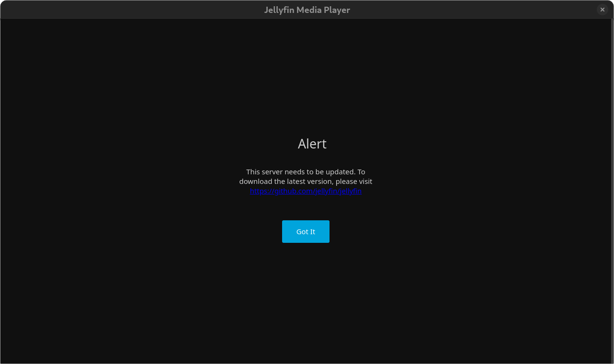
Task: Click the 'This server needs to be updated' line
Action: pos(306,171)
